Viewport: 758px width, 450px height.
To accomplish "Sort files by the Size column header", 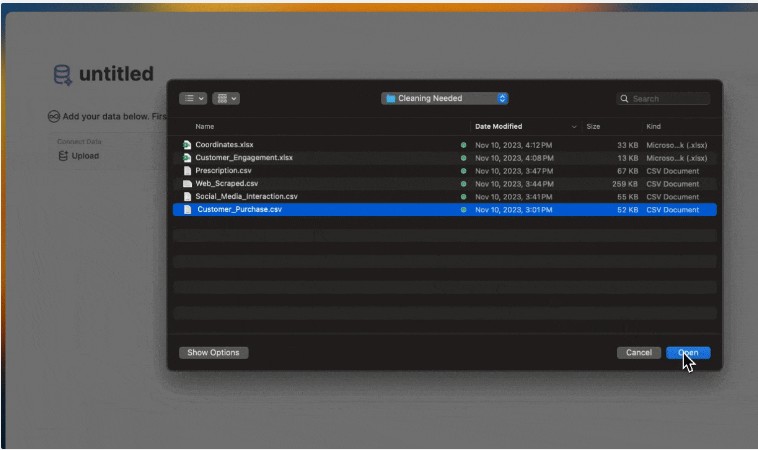I will (593, 127).
